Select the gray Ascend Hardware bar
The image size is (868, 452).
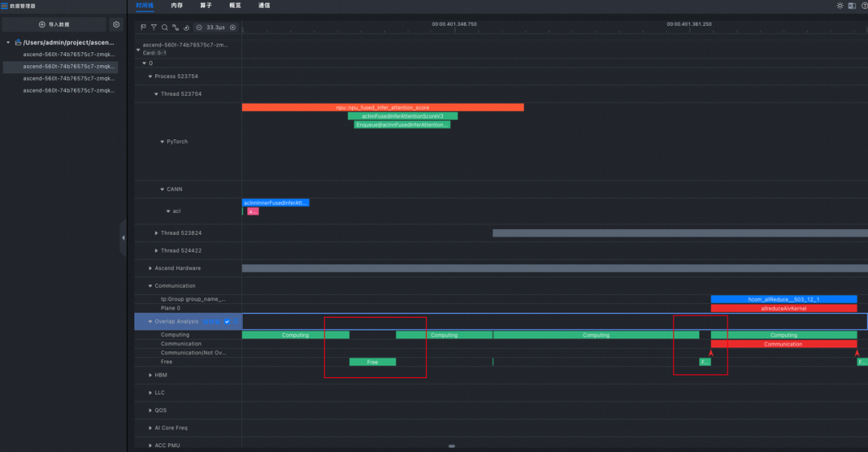pyautogui.click(x=555, y=268)
